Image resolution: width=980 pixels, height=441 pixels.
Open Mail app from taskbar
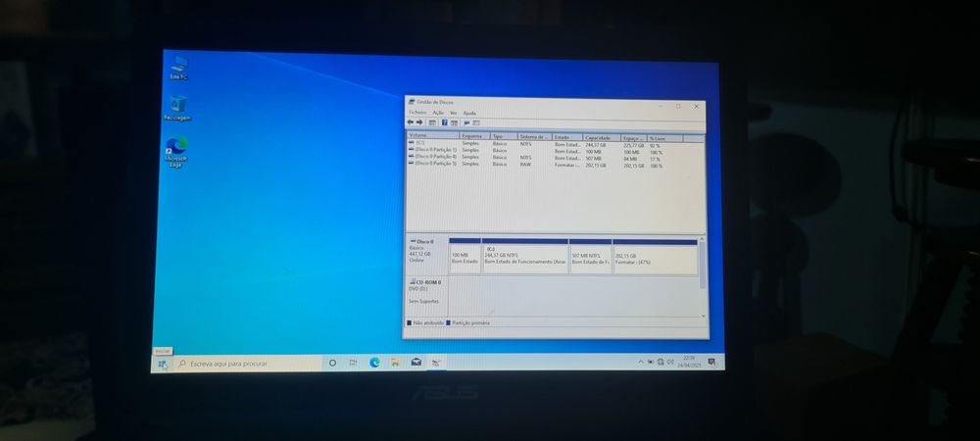(x=416, y=363)
